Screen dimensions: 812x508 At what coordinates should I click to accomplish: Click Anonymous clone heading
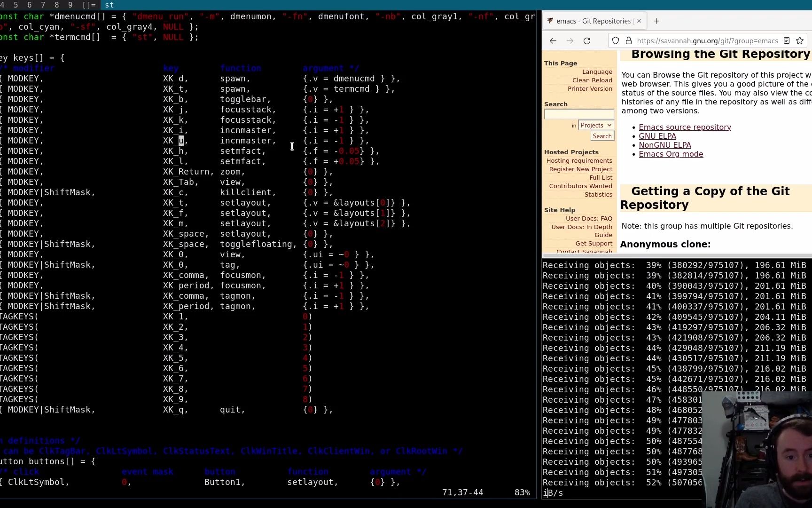tap(665, 244)
